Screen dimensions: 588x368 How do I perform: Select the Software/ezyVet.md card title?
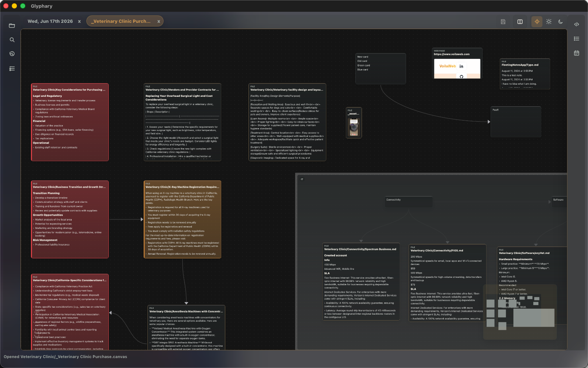coord(524,253)
